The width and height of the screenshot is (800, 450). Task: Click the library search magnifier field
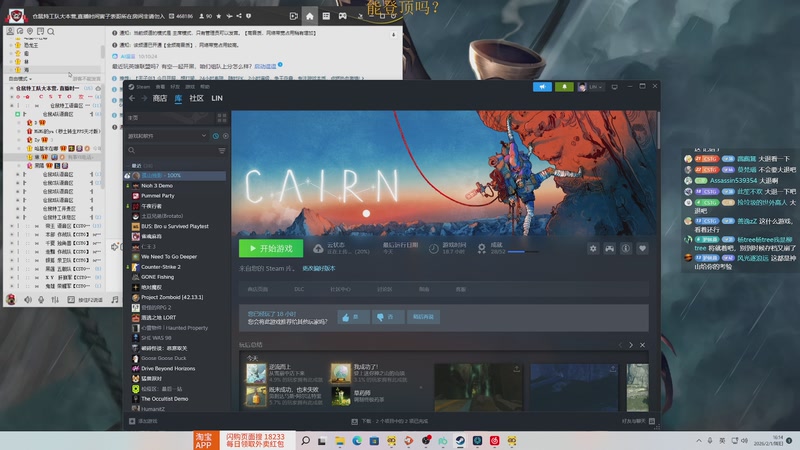tap(132, 151)
